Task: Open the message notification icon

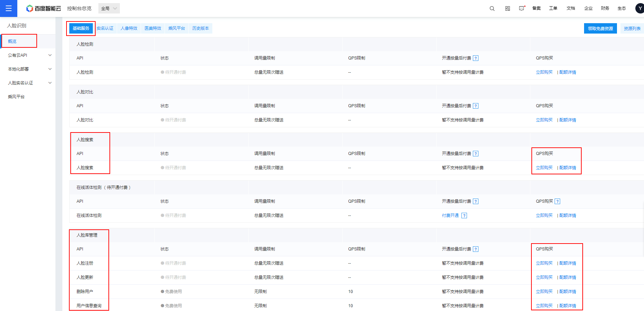Action: 521,8
